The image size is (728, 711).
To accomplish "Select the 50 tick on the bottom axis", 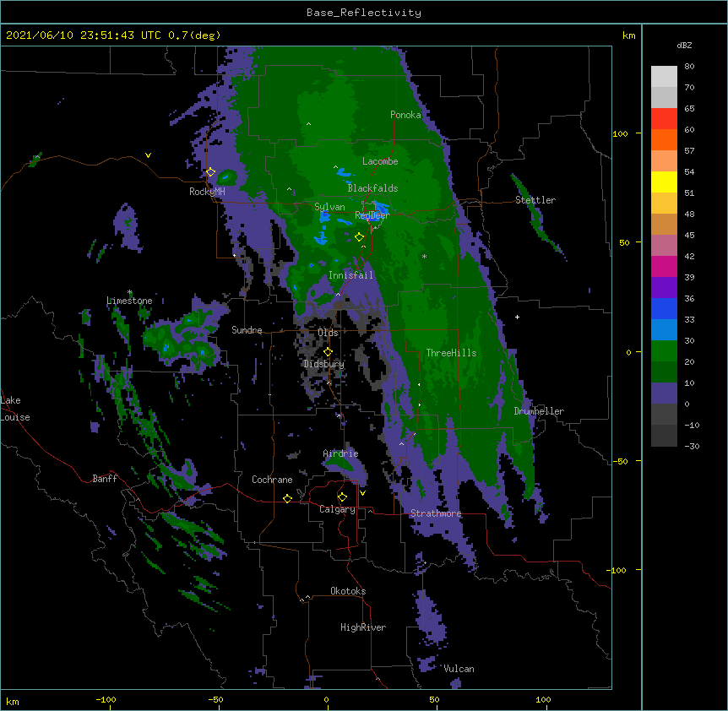I will coord(433,699).
